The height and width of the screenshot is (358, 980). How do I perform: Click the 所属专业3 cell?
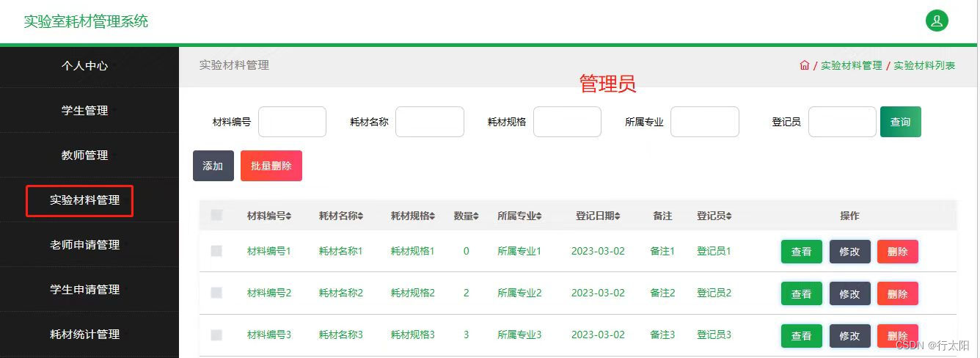[519, 335]
